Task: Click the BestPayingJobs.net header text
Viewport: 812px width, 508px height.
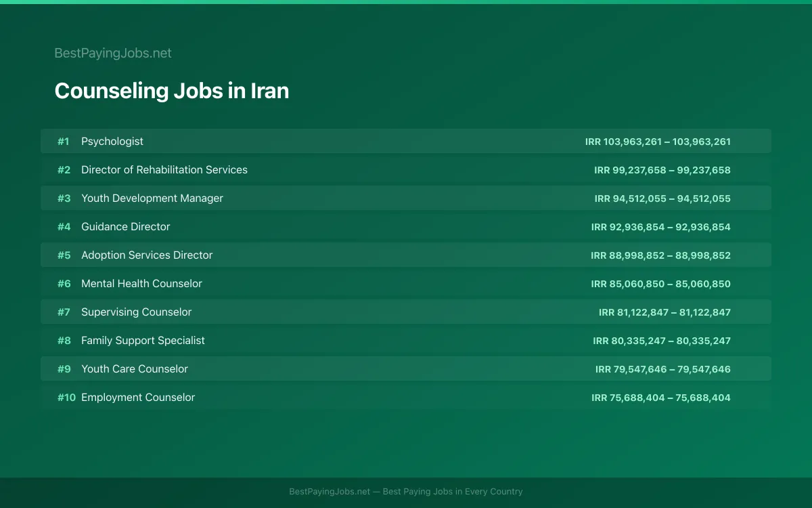Action: [x=113, y=53]
